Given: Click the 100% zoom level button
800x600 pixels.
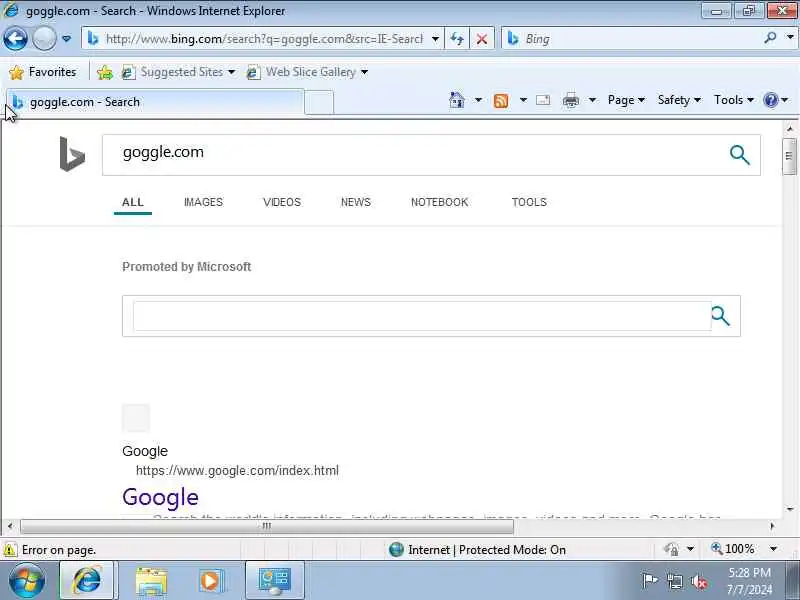Looking at the screenshot, I should [x=733, y=549].
